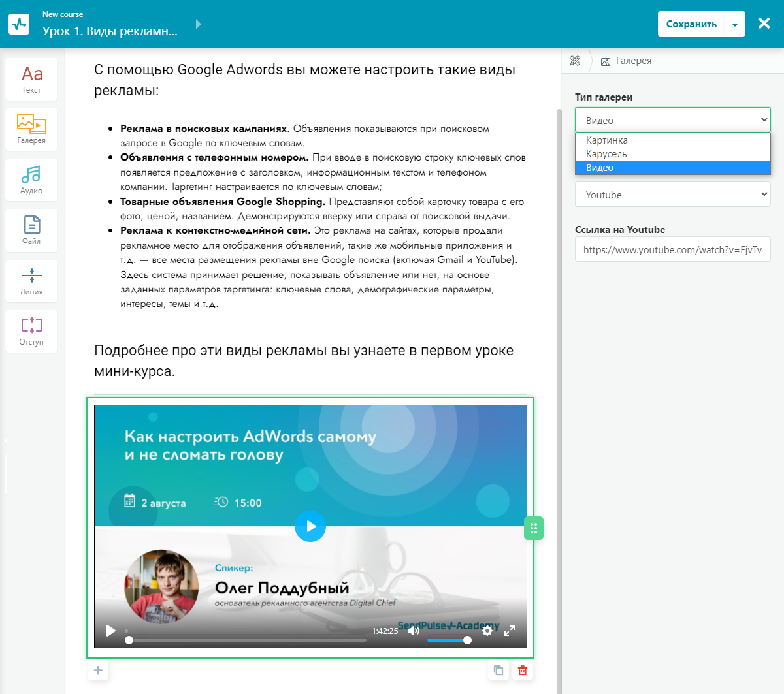Grab the green block drag handle
This screenshot has height=694, width=784.
534,528
